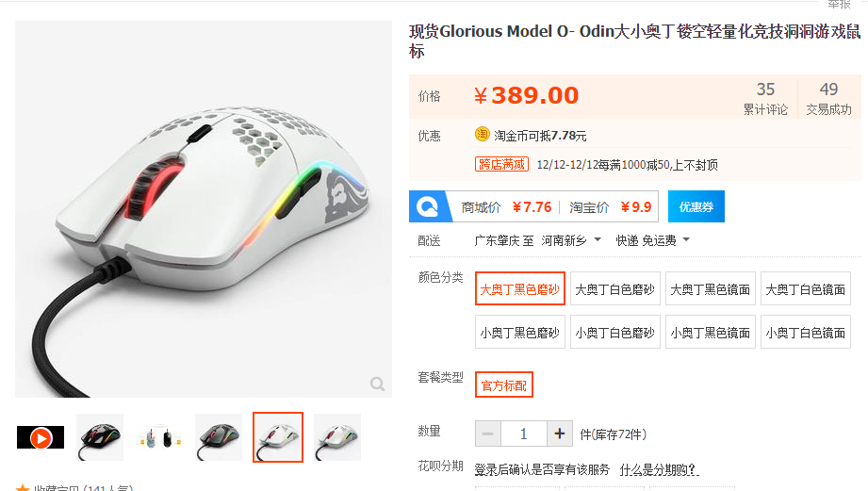
Task: Click the blue price-compare logo icon
Action: [428, 207]
